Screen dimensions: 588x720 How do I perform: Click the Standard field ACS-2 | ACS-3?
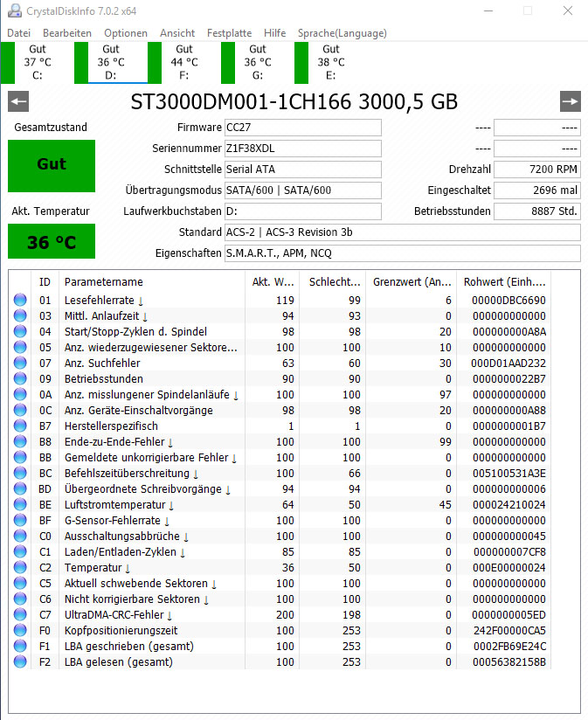(403, 232)
